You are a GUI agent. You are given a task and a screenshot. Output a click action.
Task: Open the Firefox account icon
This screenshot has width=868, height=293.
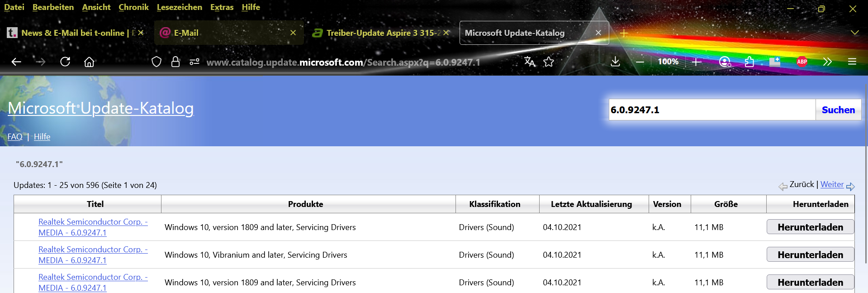[725, 62]
